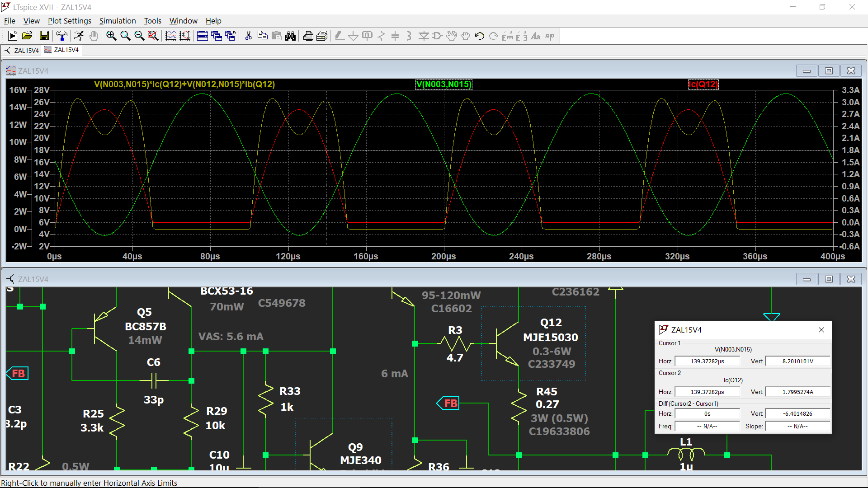The width and height of the screenshot is (868, 488).
Task: Close the ZAL15V4 cursor readout dialog
Action: pyautogui.click(x=821, y=330)
